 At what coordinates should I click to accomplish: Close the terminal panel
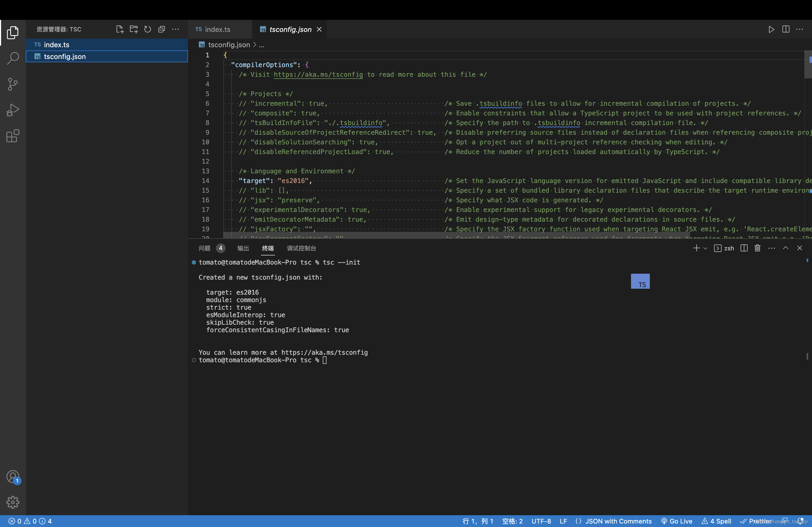pos(799,248)
